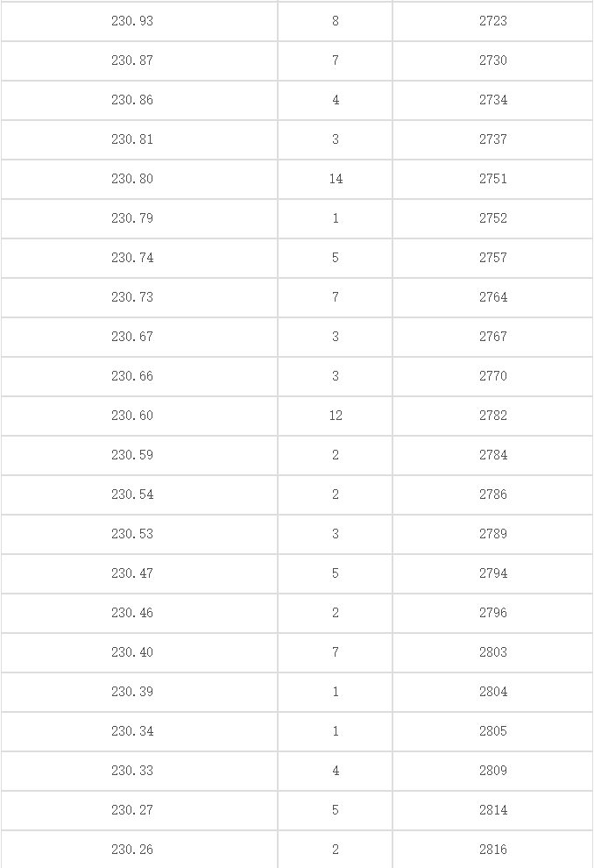Select the cell showing score 230.93
The image size is (594, 868).
[x=132, y=21]
